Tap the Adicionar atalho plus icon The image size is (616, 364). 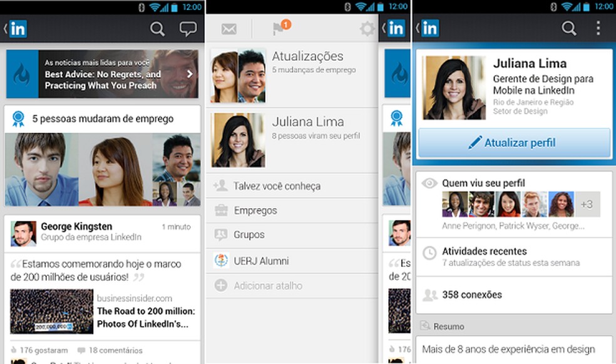(x=219, y=285)
